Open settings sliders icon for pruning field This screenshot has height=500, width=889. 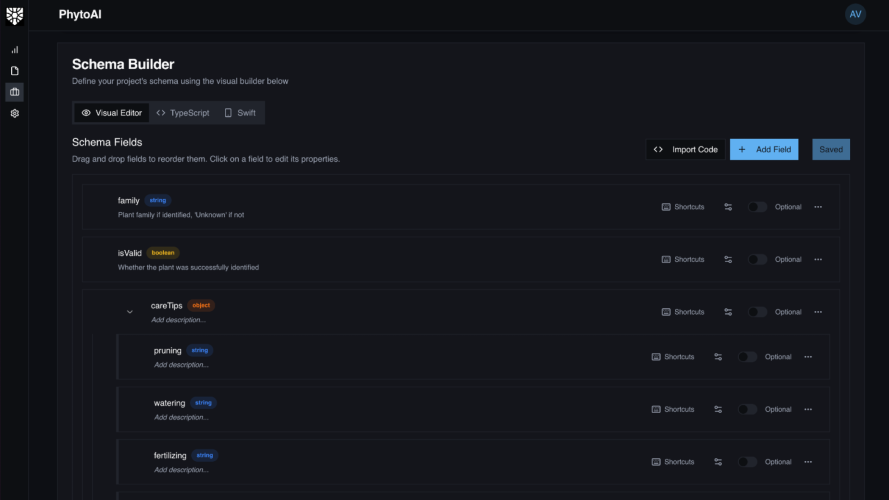[718, 357]
